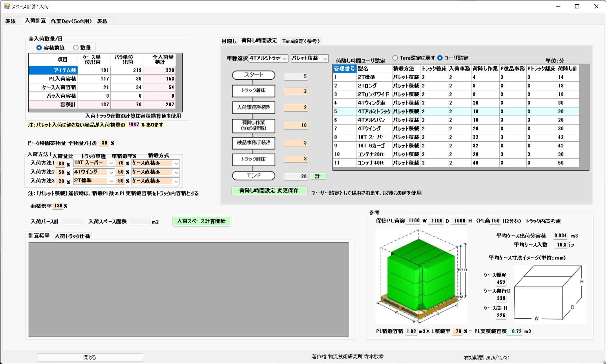Viewport: 606px width, 364px height.
Task: Switch to the Tera設定(参考) tab
Action: tap(301, 41)
